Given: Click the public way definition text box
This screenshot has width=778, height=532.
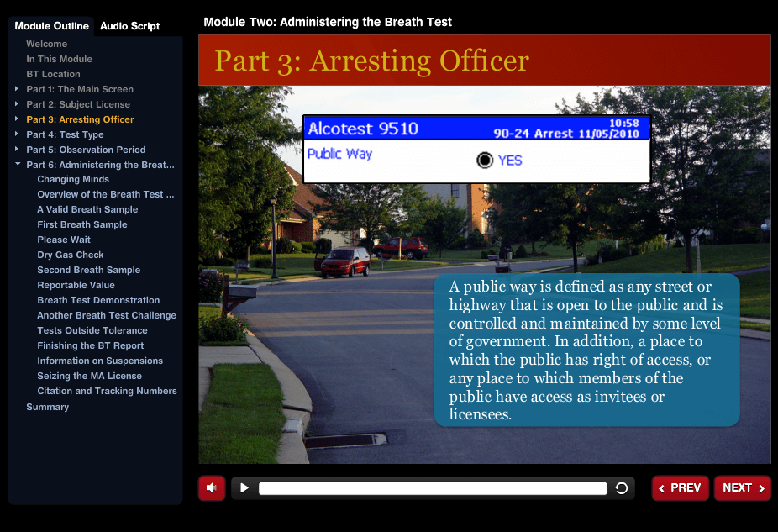Looking at the screenshot, I should tap(586, 350).
